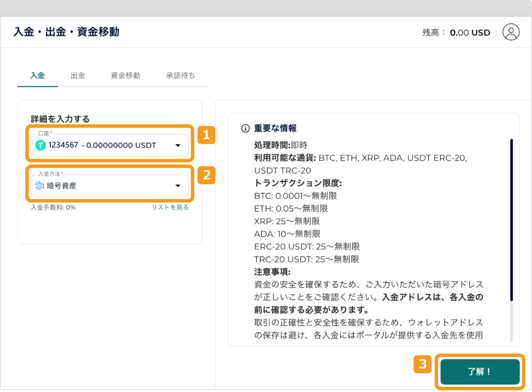This screenshot has height=392, width=532.
Task: Open the リストを見る link
Action: (x=170, y=207)
